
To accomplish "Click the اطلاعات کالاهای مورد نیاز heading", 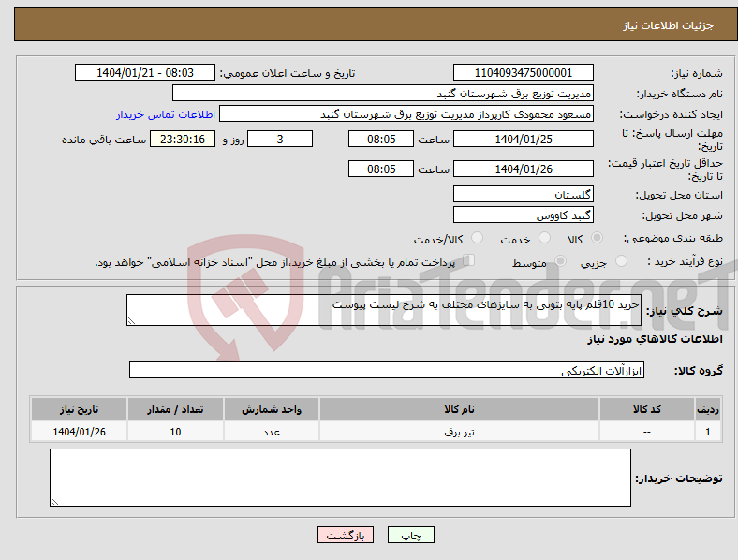I will [655, 339].
